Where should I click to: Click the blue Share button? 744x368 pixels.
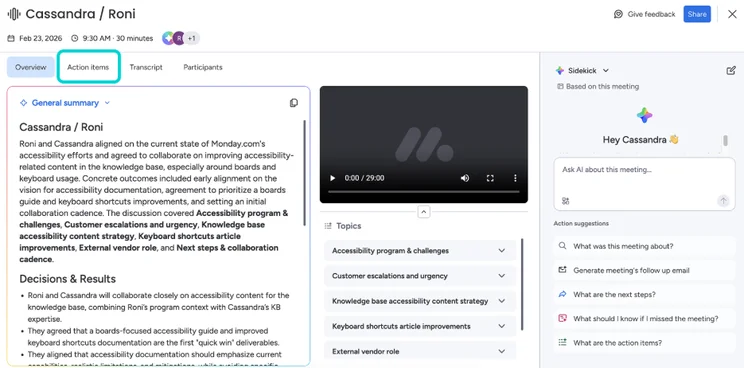click(697, 14)
